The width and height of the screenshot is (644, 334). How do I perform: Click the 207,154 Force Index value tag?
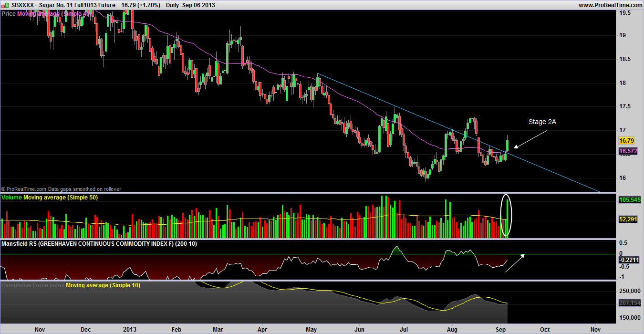coord(628,303)
